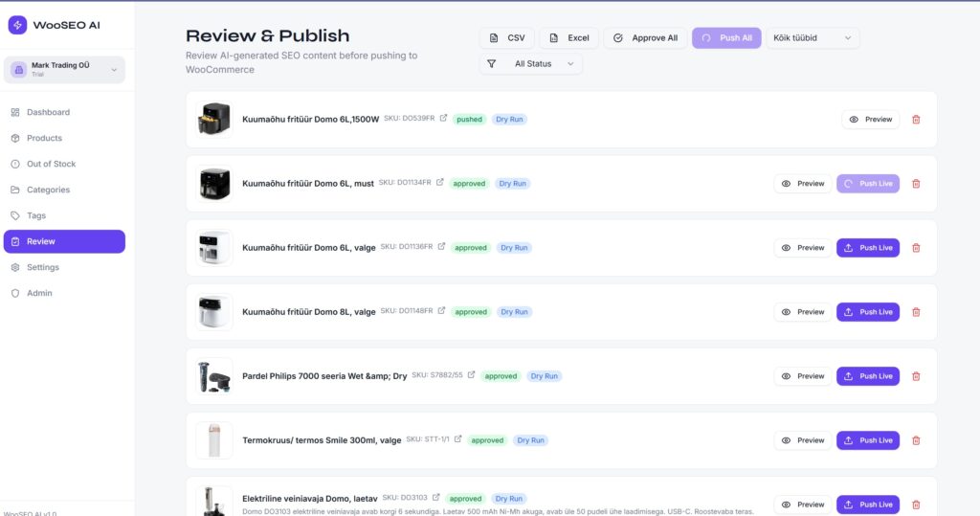
Task: Export list as CSV
Action: pos(507,38)
